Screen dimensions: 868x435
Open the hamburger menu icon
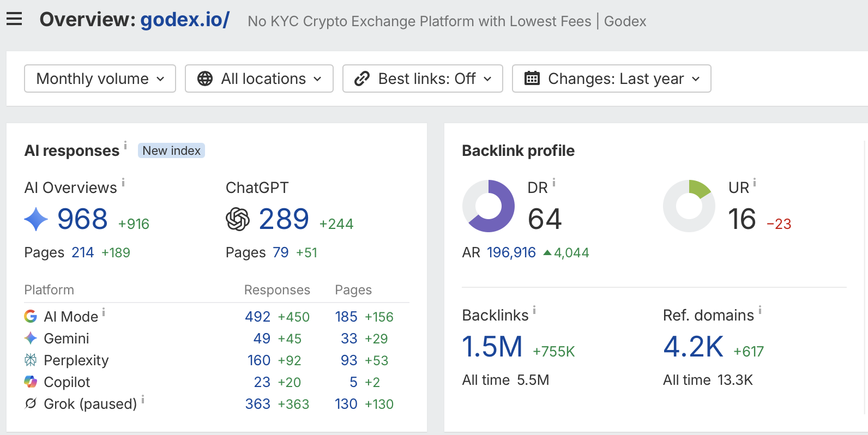14,19
